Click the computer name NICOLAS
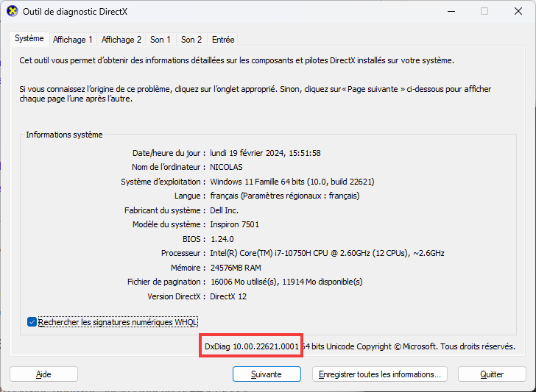The image size is (536, 392). pyautogui.click(x=226, y=167)
